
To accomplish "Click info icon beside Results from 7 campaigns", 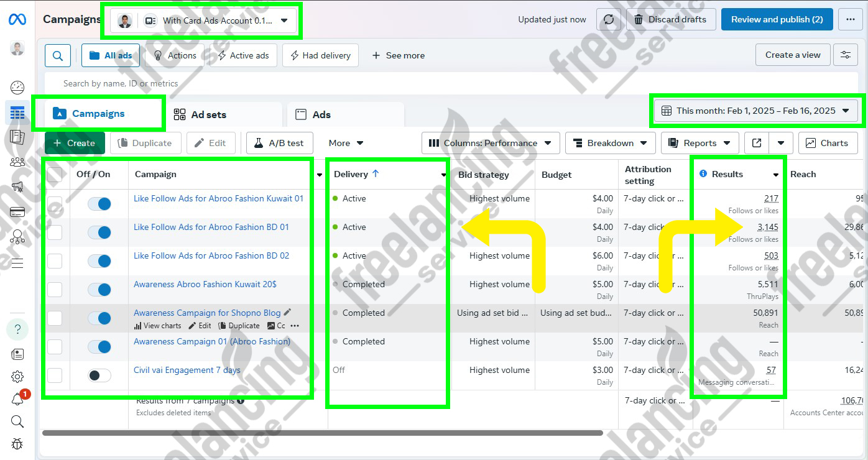I will 241,401.
